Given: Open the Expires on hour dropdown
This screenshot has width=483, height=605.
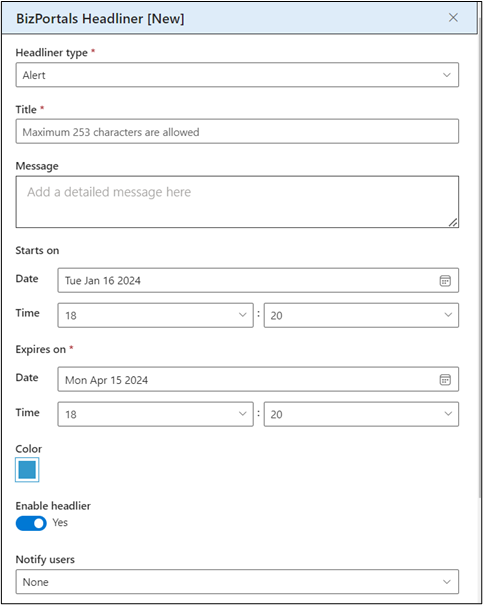Looking at the screenshot, I should tap(155, 414).
